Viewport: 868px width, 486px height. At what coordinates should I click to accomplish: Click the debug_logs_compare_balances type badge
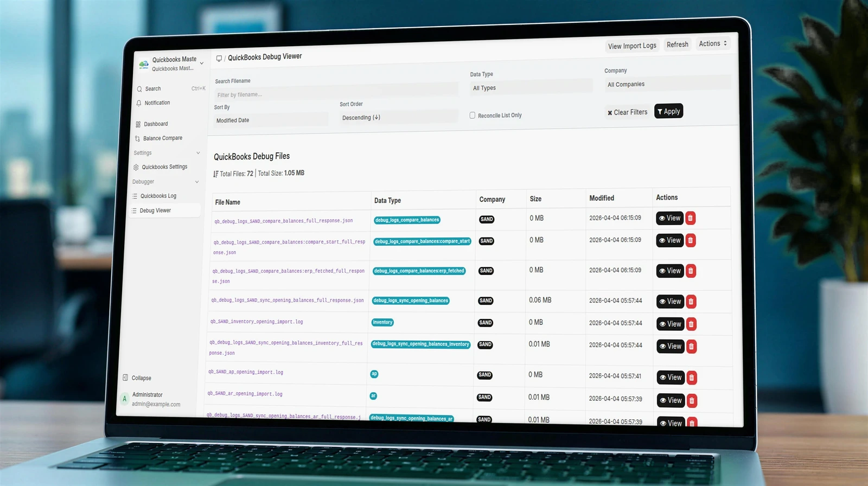click(407, 220)
